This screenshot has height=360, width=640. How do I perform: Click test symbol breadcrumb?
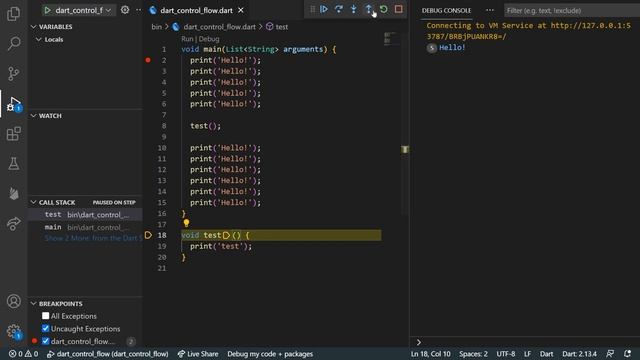(x=282, y=27)
